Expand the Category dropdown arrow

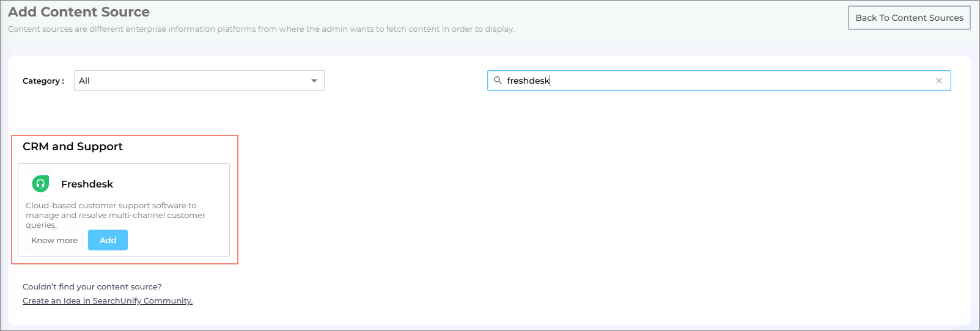tap(314, 81)
